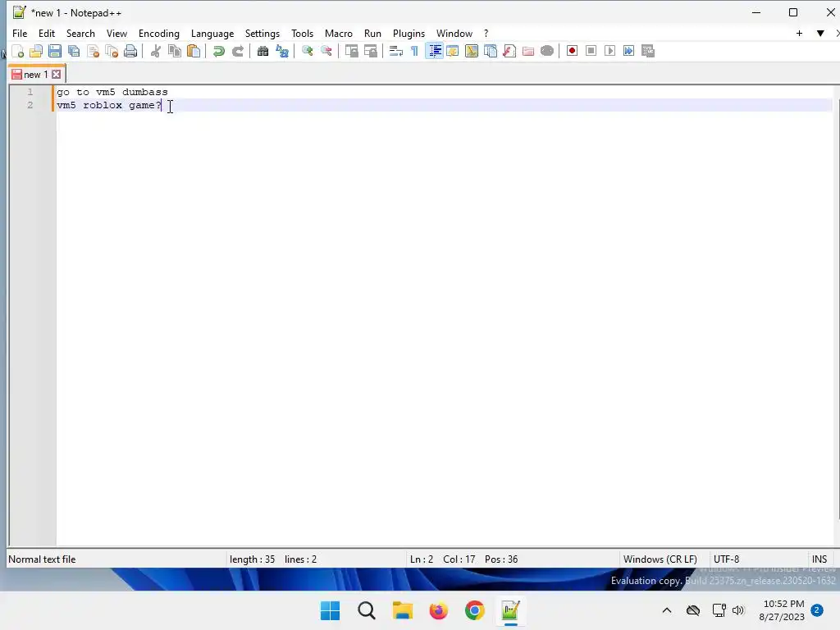This screenshot has width=840, height=630.
Task: Open the Function List icon
Action: pyautogui.click(x=509, y=51)
